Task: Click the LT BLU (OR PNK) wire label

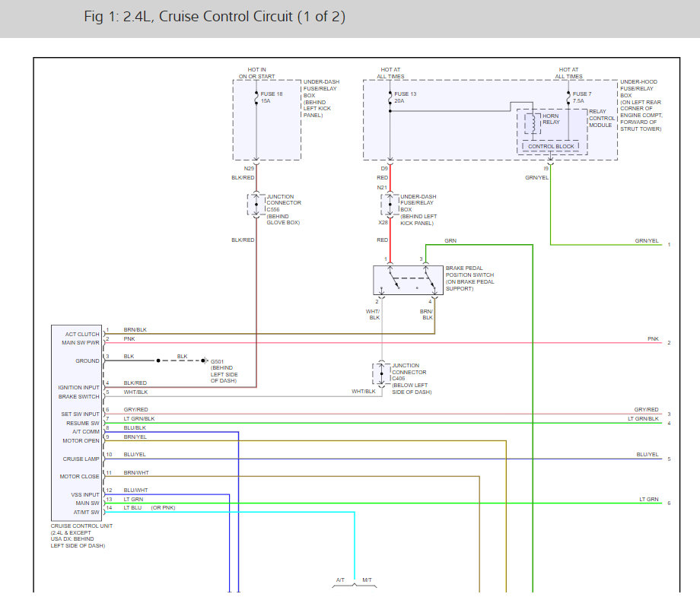Action: [x=150, y=508]
